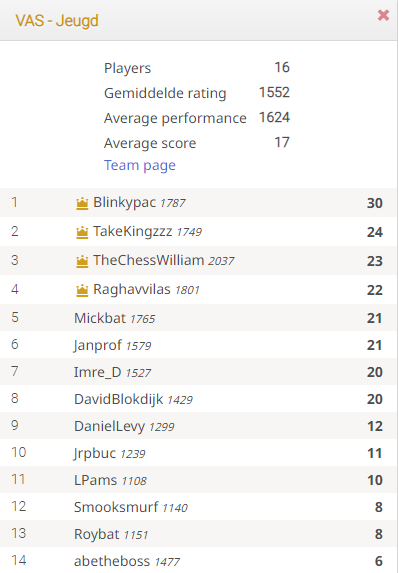Choose Raghavvilas from the leaderboard
398x573 pixels.
point(199,289)
